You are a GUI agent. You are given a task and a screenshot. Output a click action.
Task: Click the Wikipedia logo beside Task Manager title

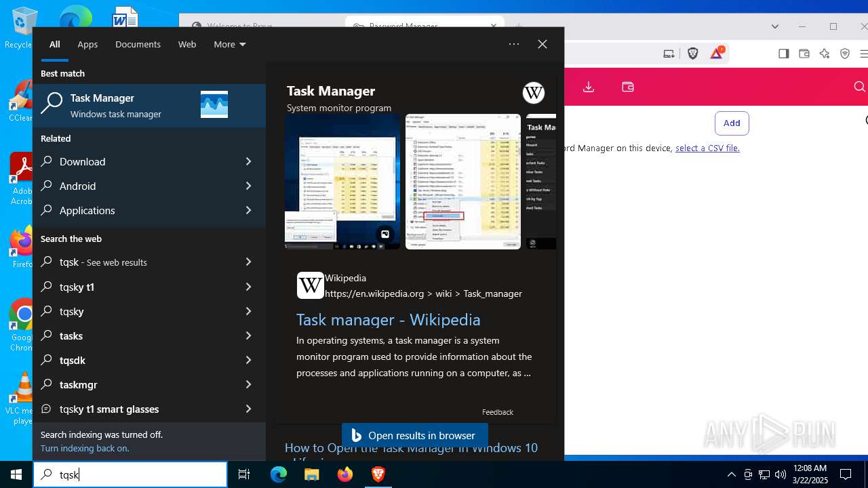534,93
